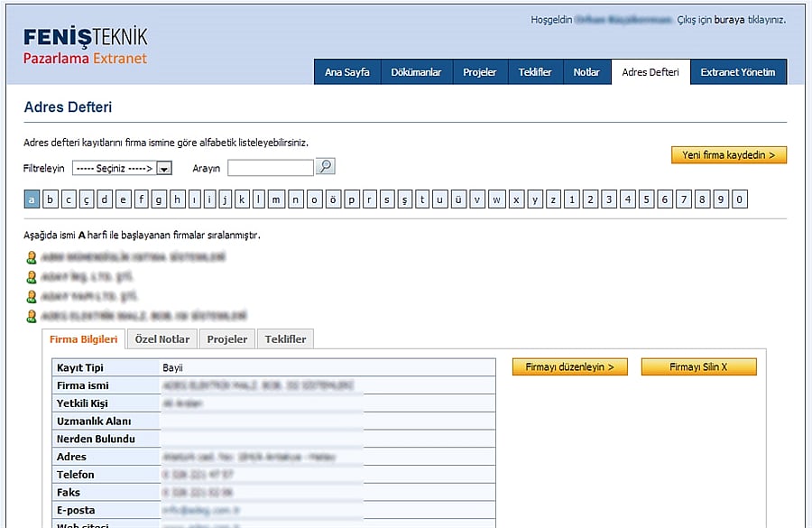Click the first company's person icon
The image size is (812, 528).
click(x=32, y=257)
